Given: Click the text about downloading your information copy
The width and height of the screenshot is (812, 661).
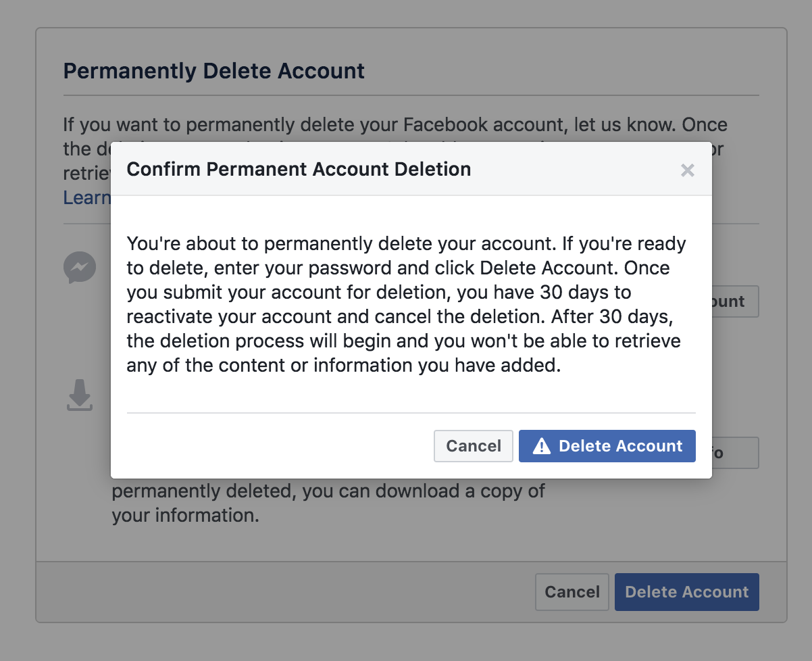Looking at the screenshot, I should click(x=328, y=503).
